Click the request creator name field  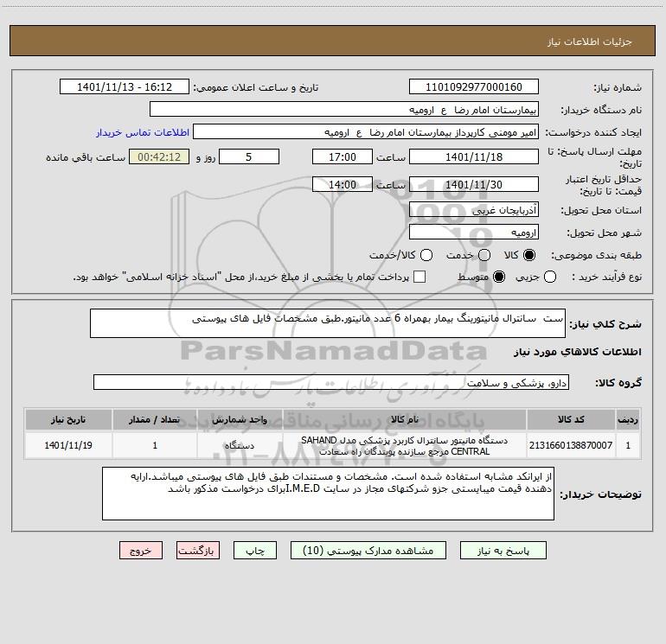(366, 132)
